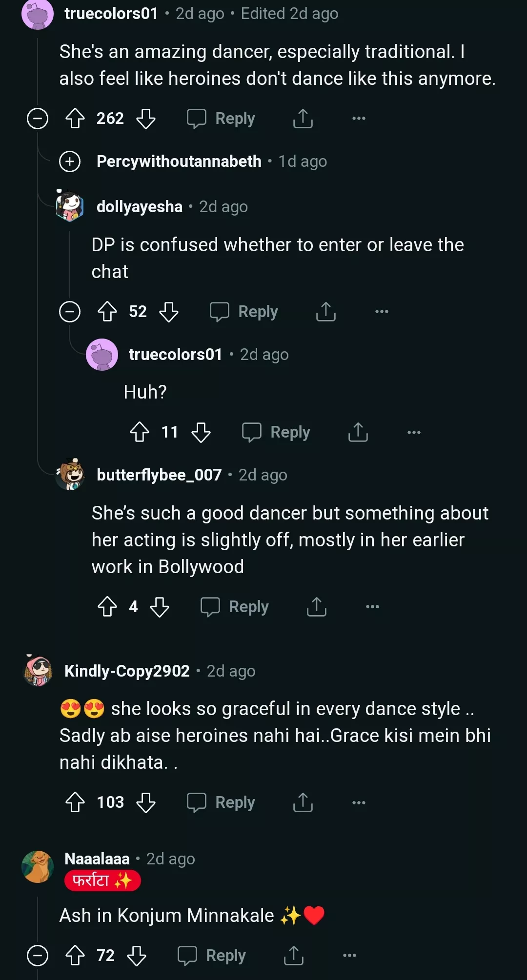Collapse Naaalaaa's comment thread

coord(38,956)
